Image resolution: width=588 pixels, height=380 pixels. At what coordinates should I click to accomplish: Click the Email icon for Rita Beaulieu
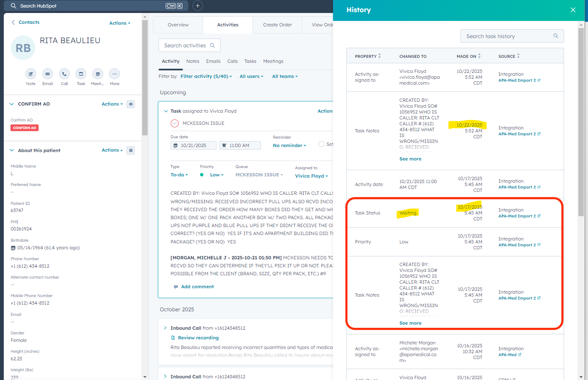click(x=47, y=74)
